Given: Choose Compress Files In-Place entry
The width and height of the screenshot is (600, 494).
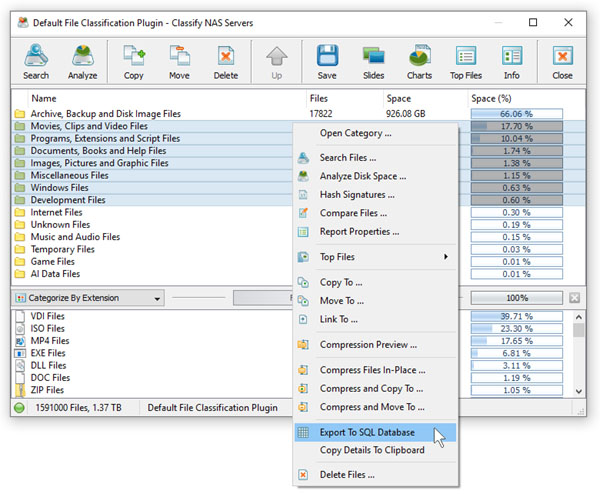Looking at the screenshot, I should (372, 370).
